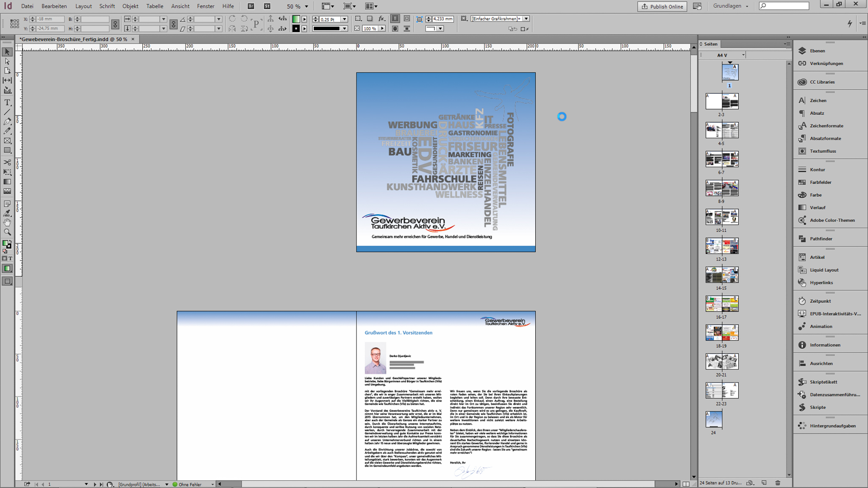Toggle constrain proportions for width and height
Viewport: 868px width, 488px height.
pyautogui.click(x=115, y=24)
